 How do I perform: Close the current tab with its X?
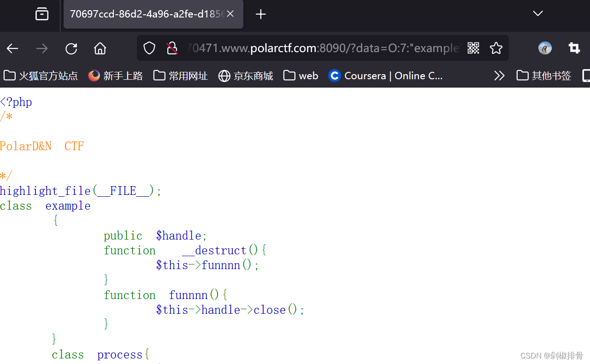(230, 14)
